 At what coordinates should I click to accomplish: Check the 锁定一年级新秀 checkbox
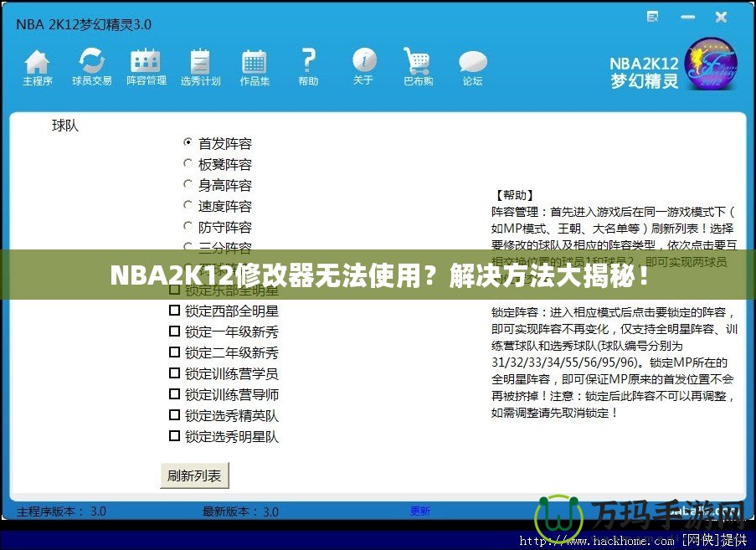pos(174,332)
